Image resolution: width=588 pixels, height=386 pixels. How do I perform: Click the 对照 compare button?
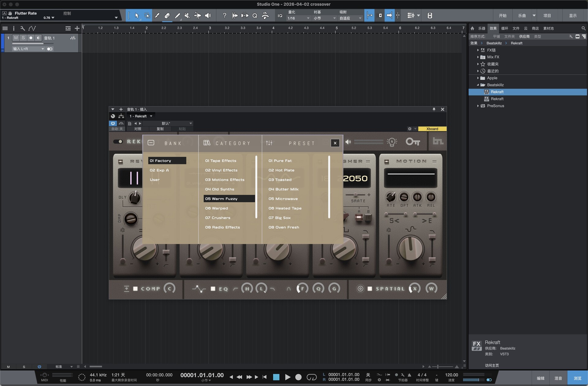tap(138, 129)
